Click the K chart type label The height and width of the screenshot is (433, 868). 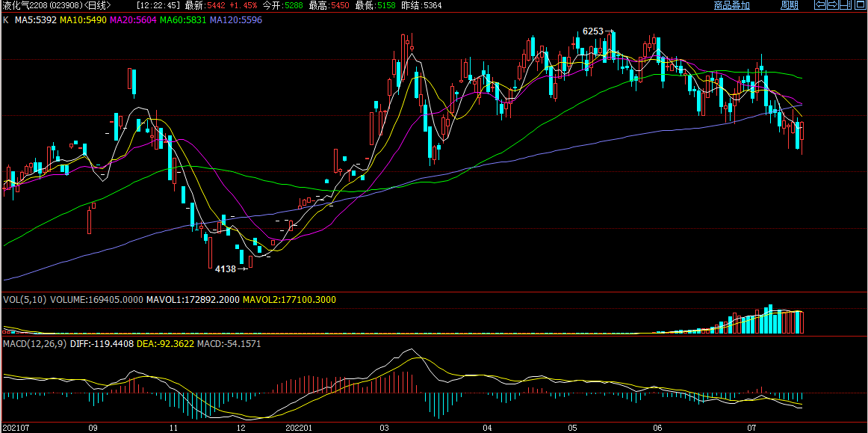(x=5, y=19)
